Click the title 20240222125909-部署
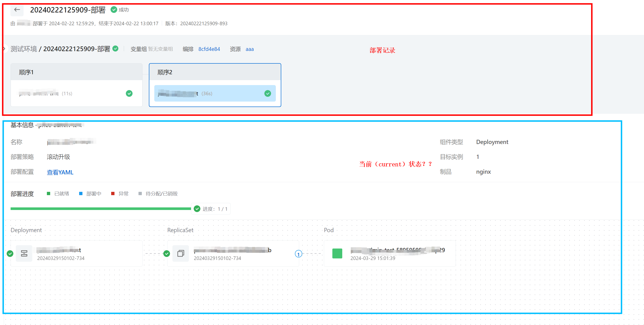The width and height of the screenshot is (644, 325). pyautogui.click(x=68, y=10)
